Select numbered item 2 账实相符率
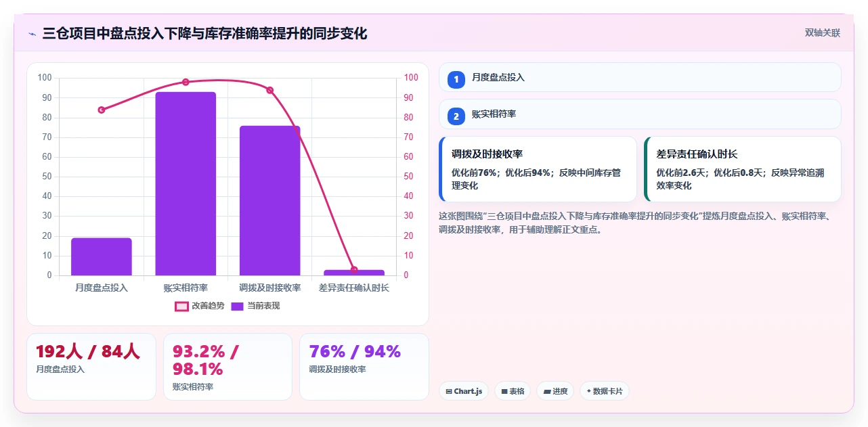 click(x=640, y=114)
